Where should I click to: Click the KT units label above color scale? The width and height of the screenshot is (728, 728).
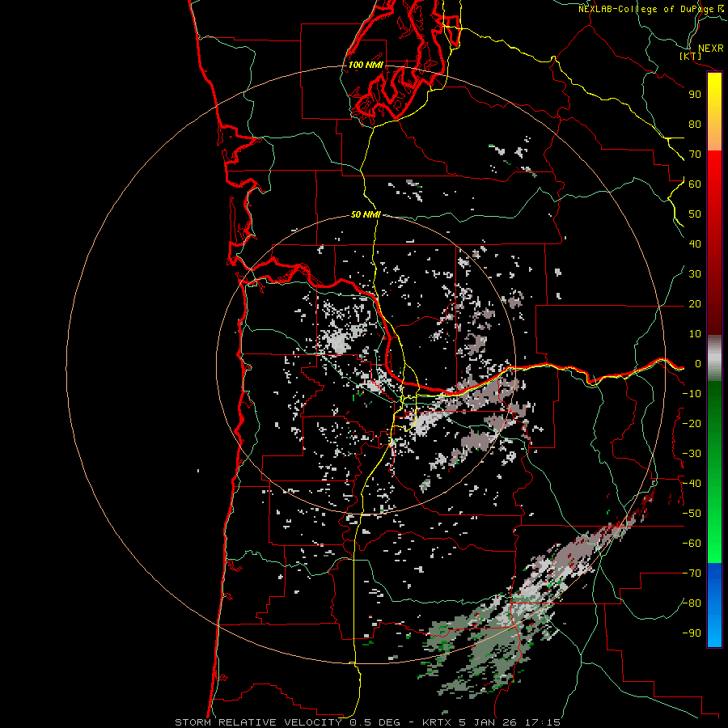click(691, 56)
